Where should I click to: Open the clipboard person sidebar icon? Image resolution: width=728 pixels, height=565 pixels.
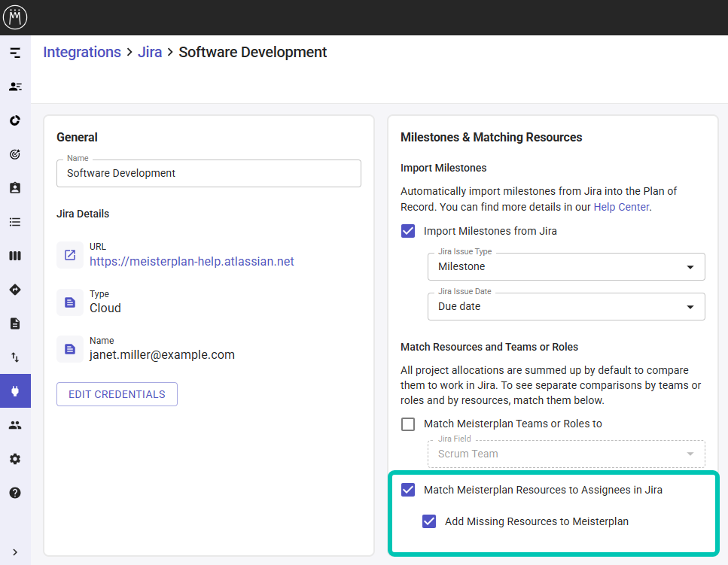pos(15,188)
